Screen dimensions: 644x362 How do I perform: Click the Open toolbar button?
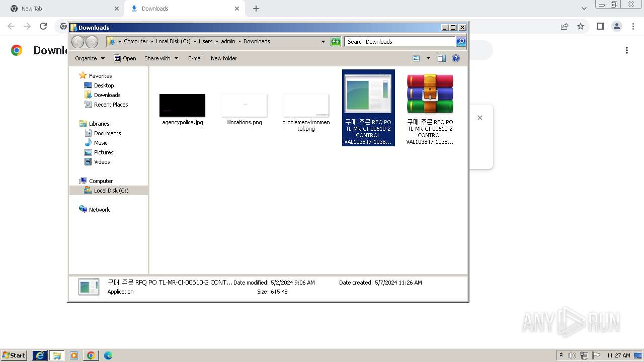125,58
